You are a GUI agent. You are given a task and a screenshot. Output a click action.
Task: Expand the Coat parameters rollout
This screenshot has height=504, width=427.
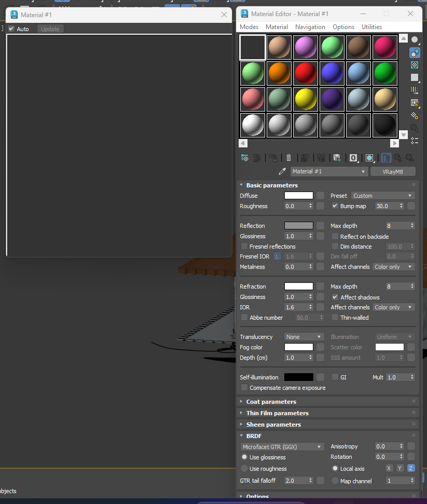[x=271, y=402]
